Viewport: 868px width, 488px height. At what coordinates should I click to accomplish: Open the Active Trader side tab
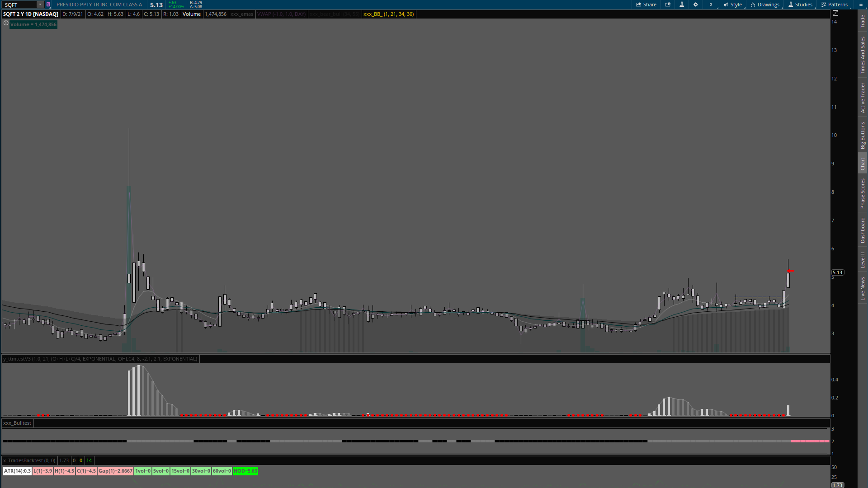click(863, 98)
